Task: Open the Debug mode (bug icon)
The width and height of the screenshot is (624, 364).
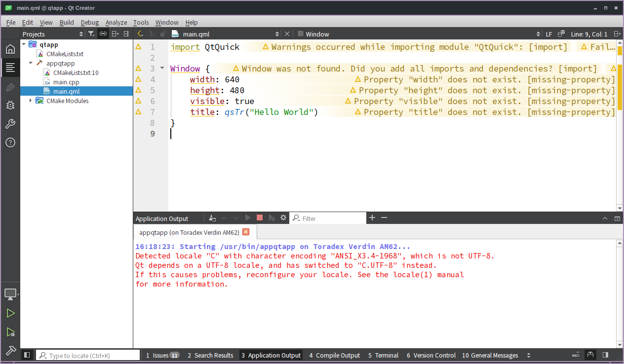Action: pyautogui.click(x=10, y=105)
